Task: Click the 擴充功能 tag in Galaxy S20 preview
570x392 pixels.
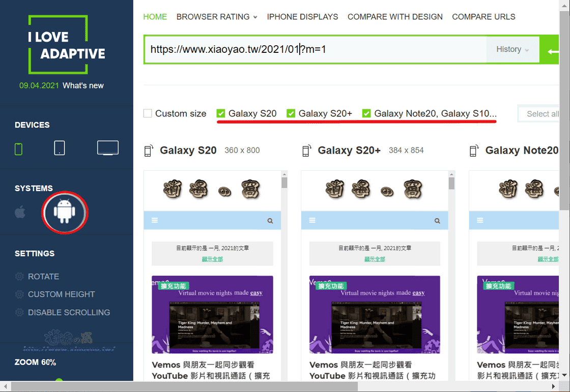Action: [174, 286]
